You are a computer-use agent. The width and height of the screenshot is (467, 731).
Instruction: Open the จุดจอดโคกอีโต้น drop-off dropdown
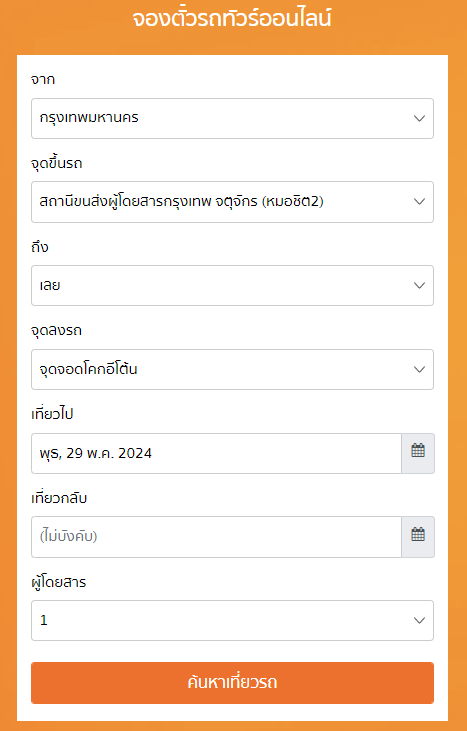point(233,369)
